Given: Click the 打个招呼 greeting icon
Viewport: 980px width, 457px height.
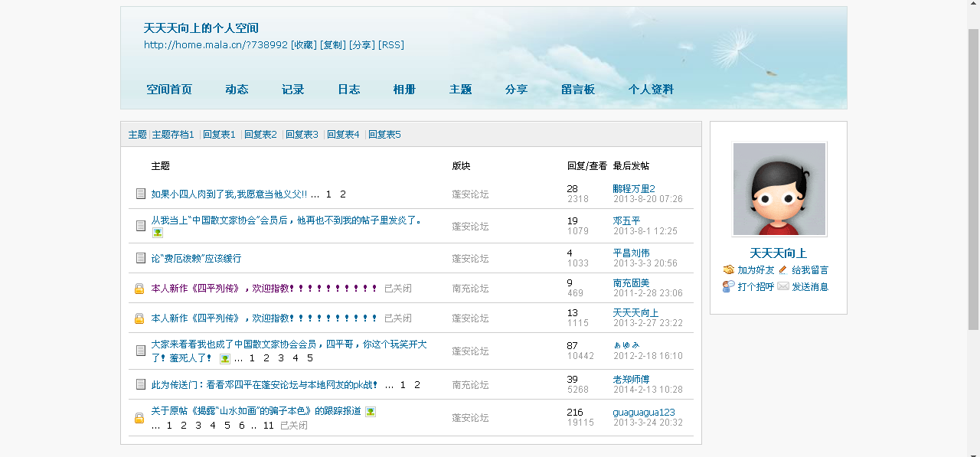Looking at the screenshot, I should pos(728,286).
